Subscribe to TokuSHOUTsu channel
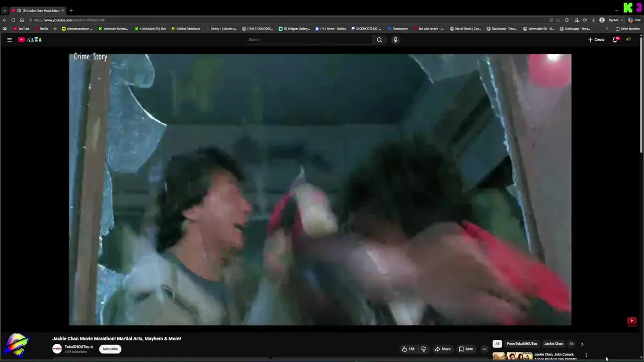 pos(110,349)
